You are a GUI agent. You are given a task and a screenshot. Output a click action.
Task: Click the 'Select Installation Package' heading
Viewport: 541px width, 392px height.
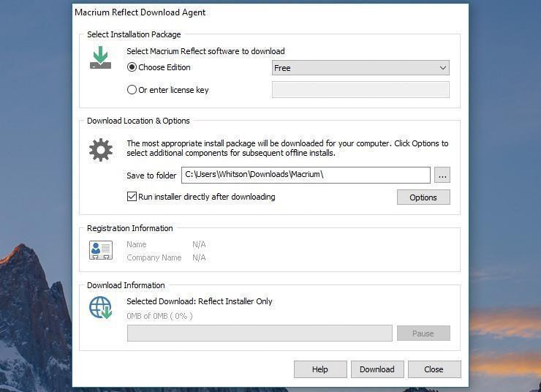[x=134, y=34]
